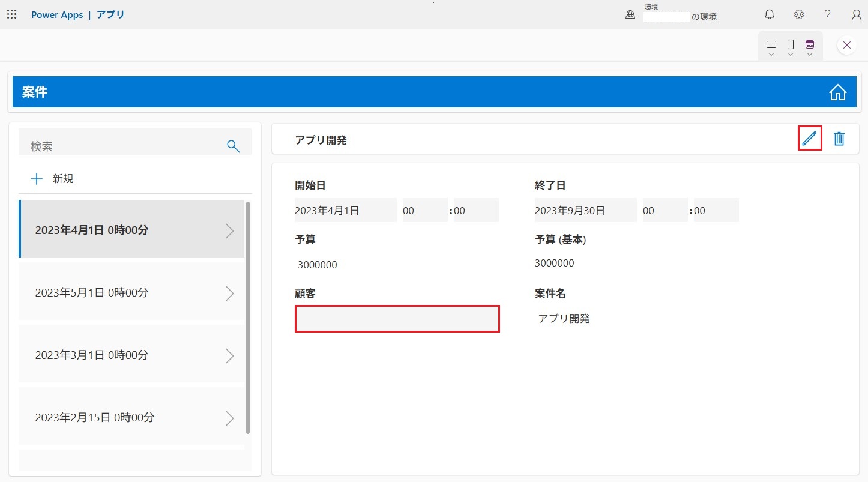Click the pencil edit icon

pyautogui.click(x=809, y=139)
